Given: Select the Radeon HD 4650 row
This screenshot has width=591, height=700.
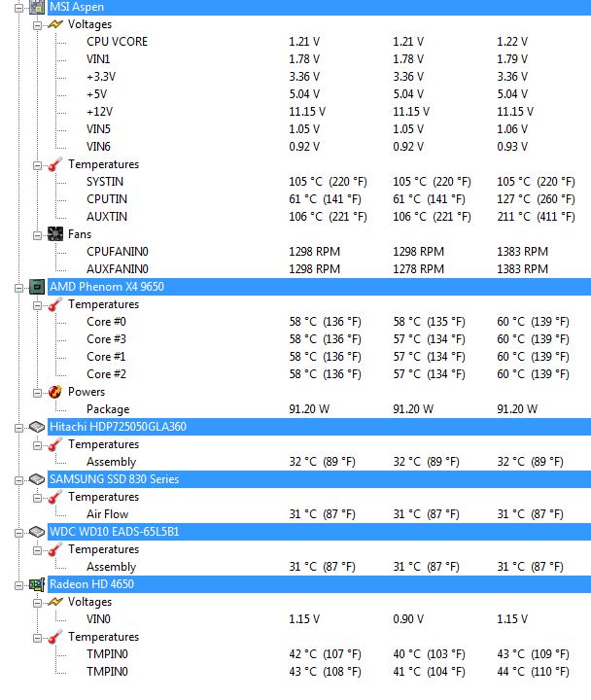Looking at the screenshot, I should (319, 584).
